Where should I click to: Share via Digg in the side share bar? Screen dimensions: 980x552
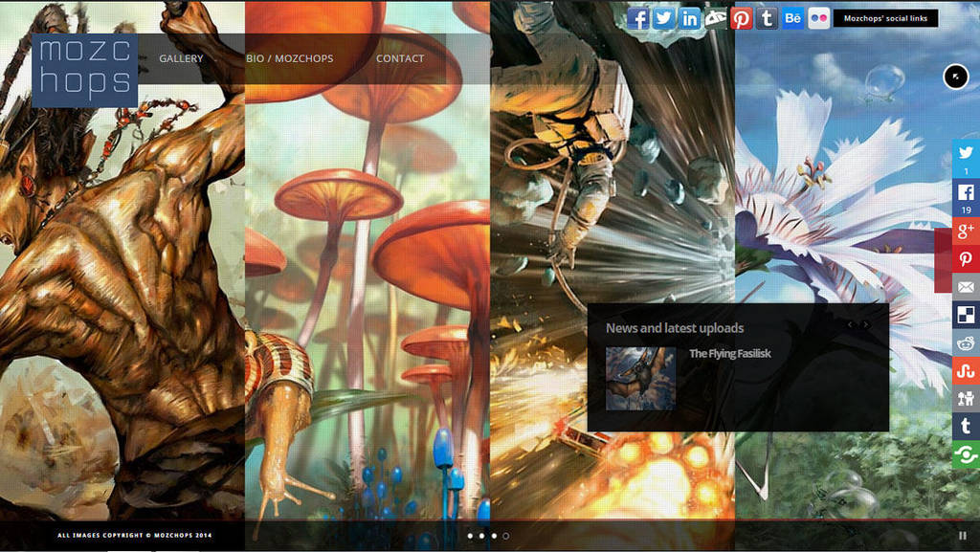966,398
